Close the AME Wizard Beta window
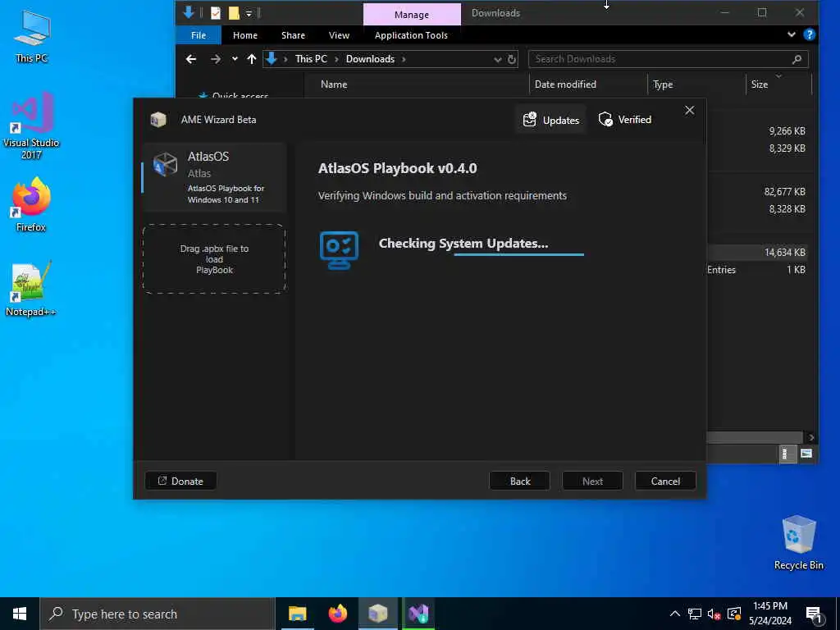Viewport: 840px width, 630px height. point(689,111)
